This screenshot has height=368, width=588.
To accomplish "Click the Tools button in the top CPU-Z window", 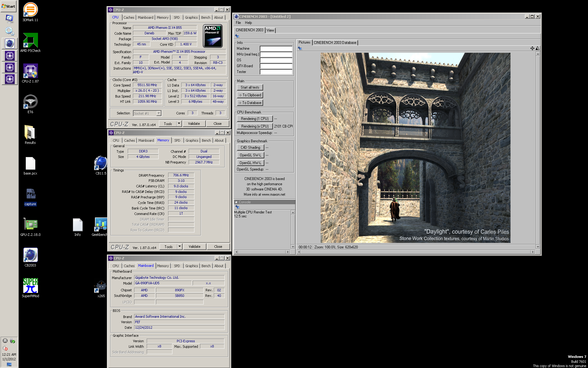I will pyautogui.click(x=168, y=124).
